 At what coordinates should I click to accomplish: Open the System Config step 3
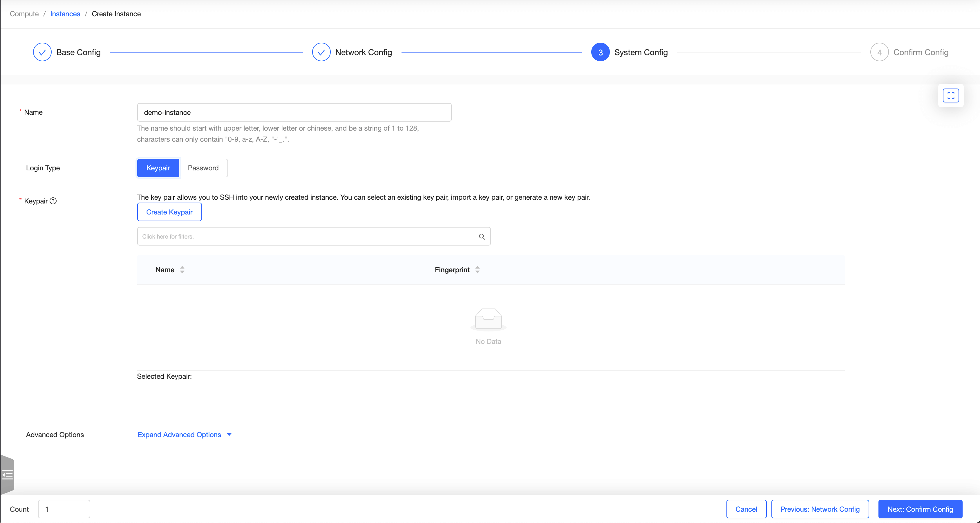[x=600, y=52]
